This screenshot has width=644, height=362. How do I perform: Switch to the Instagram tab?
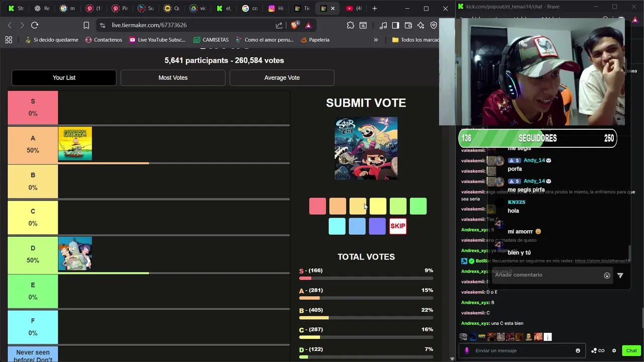(276, 9)
